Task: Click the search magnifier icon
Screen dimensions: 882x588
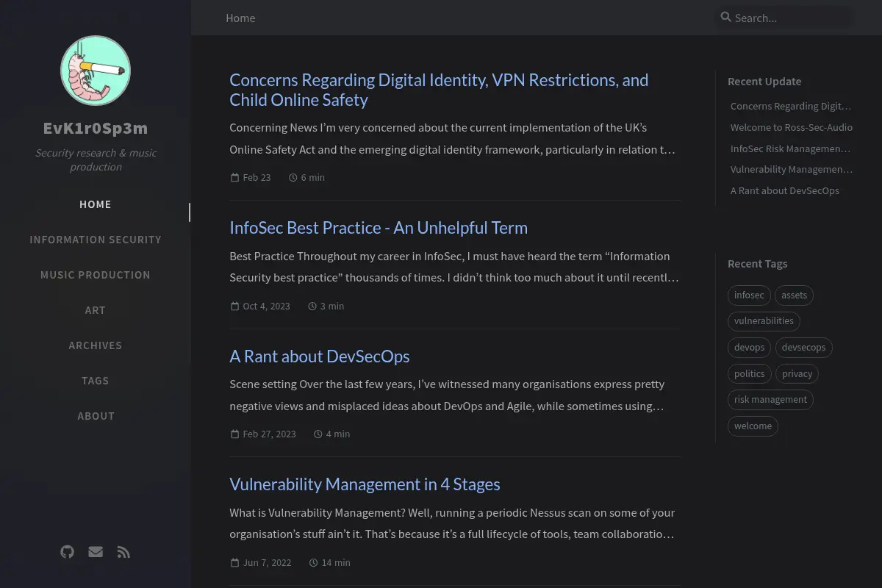Action: pos(726,17)
